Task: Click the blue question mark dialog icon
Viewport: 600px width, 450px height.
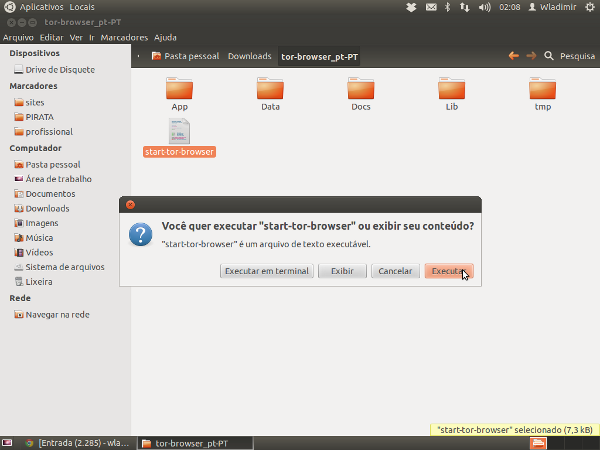Action: pos(140,234)
